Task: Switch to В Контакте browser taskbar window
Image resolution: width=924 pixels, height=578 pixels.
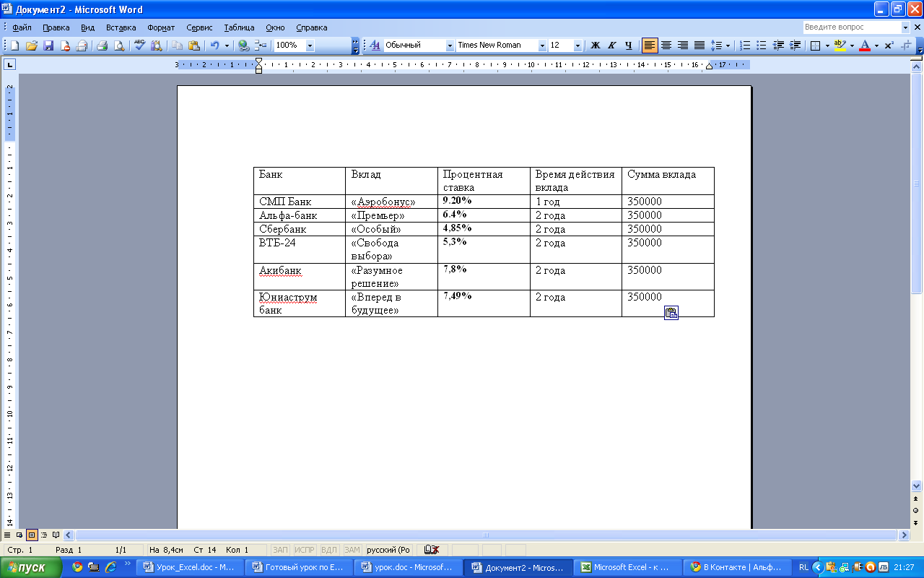Action: tap(736, 567)
